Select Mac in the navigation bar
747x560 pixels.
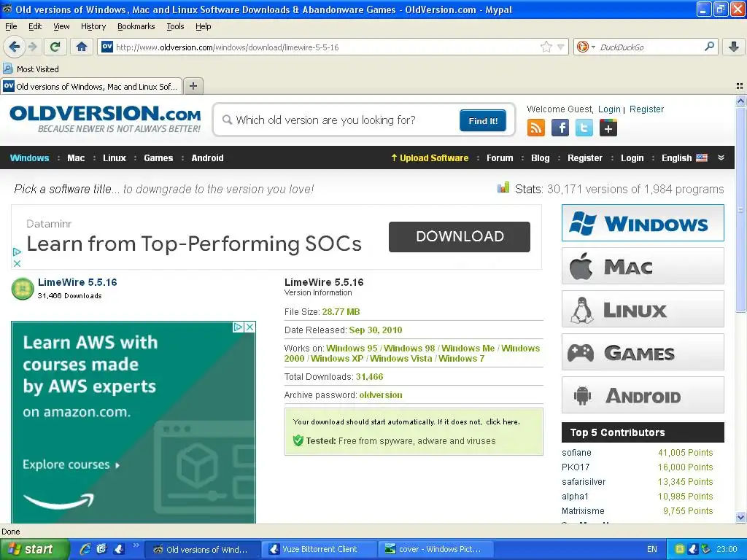pyautogui.click(x=76, y=157)
